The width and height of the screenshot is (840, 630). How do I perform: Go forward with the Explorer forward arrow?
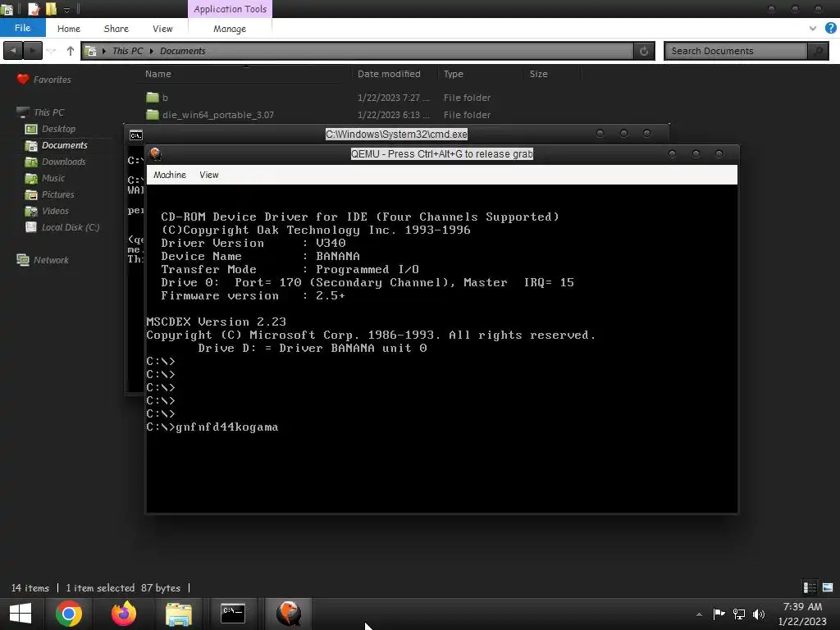click(33, 51)
